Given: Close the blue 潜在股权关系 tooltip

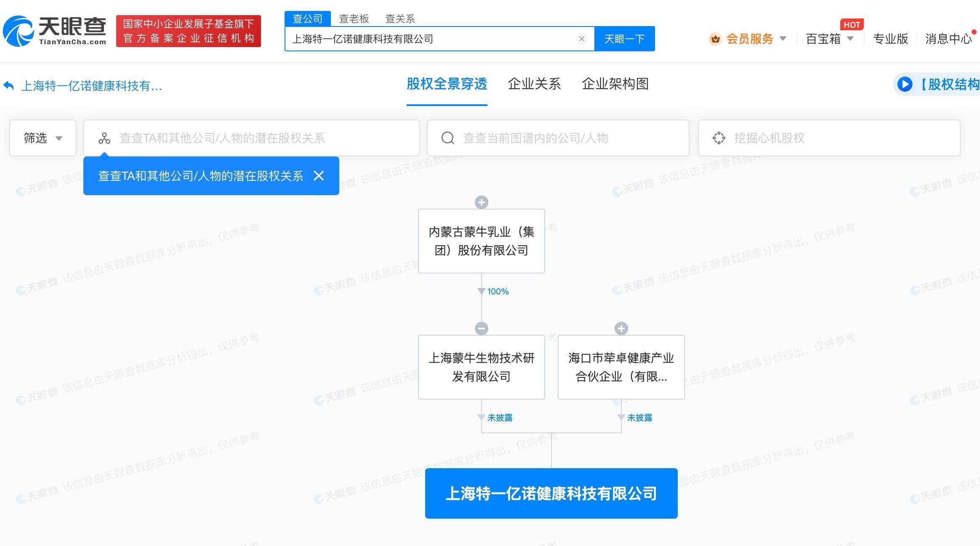Looking at the screenshot, I should [x=319, y=176].
